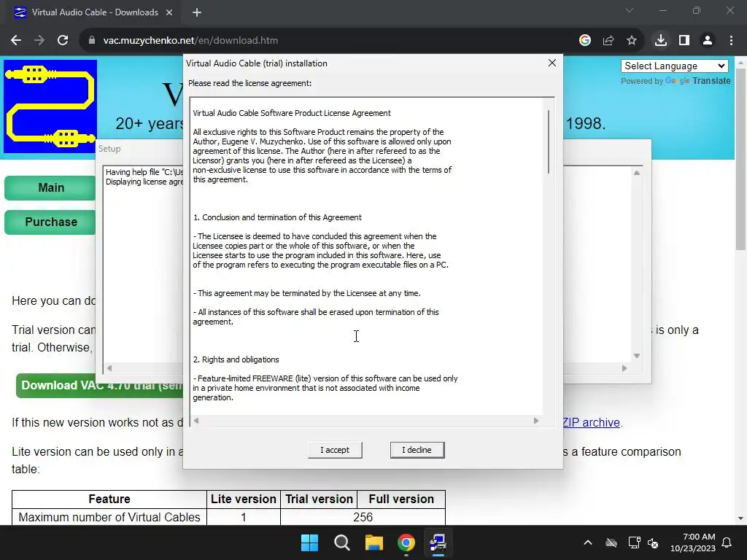
Task: Go forward in browser history
Action: (39, 41)
